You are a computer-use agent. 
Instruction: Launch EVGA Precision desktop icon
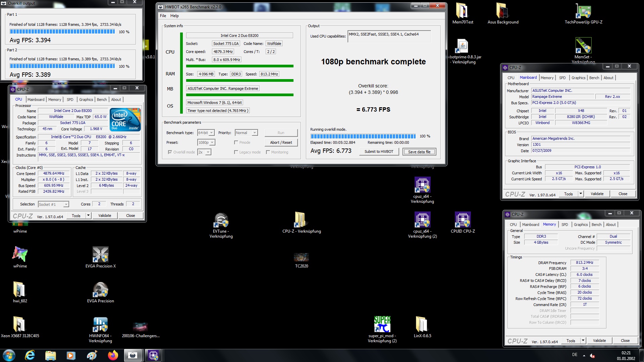(x=100, y=290)
